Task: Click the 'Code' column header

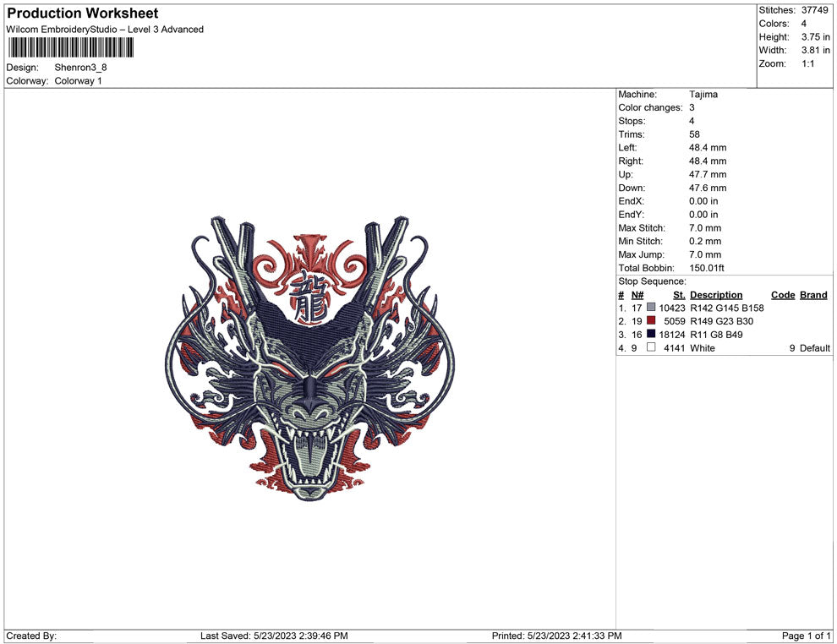Action: (x=783, y=295)
